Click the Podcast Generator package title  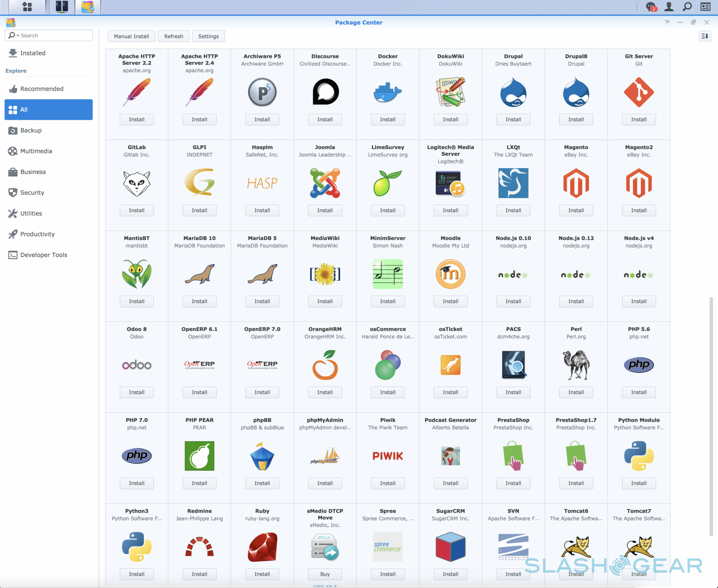click(x=451, y=420)
